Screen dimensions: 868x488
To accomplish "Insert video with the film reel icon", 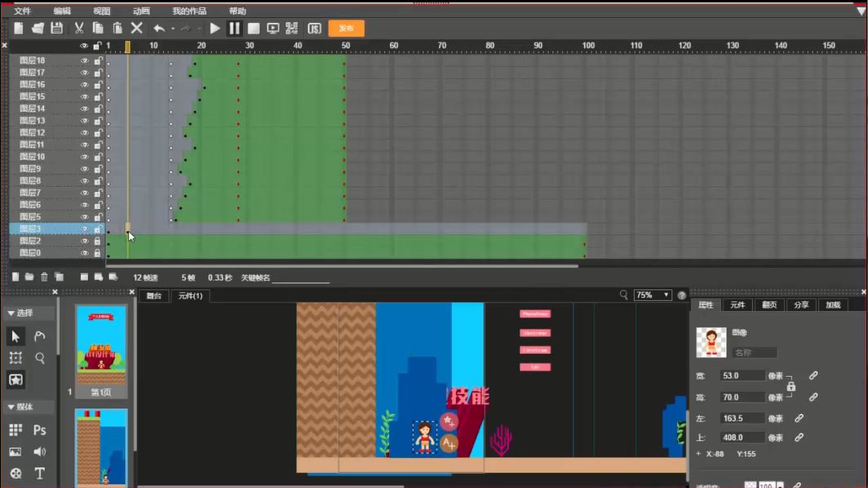I will [x=15, y=473].
